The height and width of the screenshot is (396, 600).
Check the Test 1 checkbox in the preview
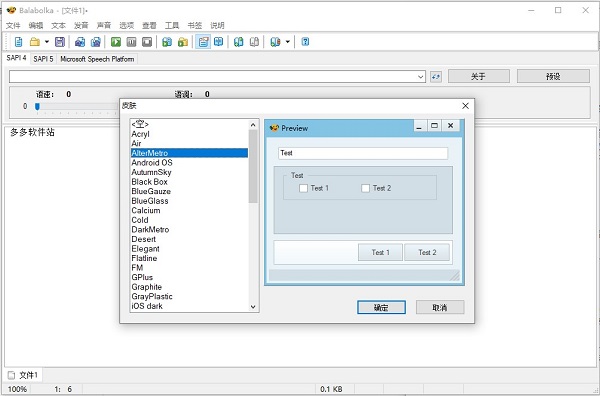click(303, 188)
